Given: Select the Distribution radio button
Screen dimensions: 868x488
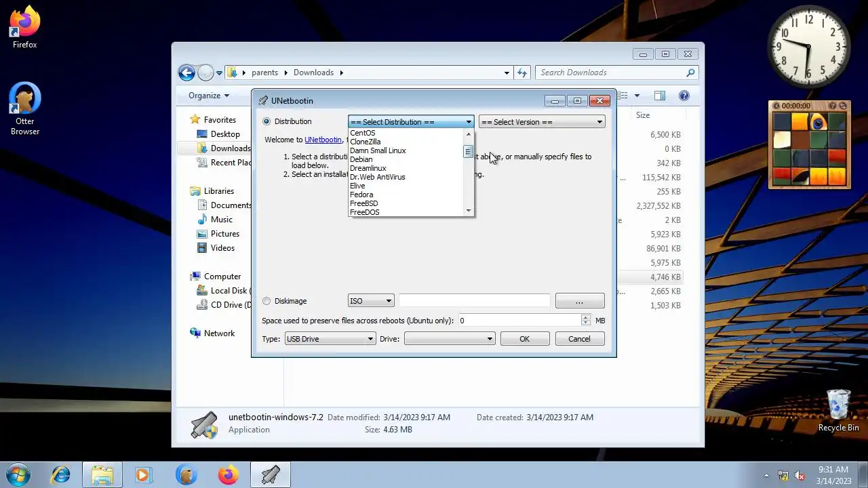Looking at the screenshot, I should coord(267,121).
